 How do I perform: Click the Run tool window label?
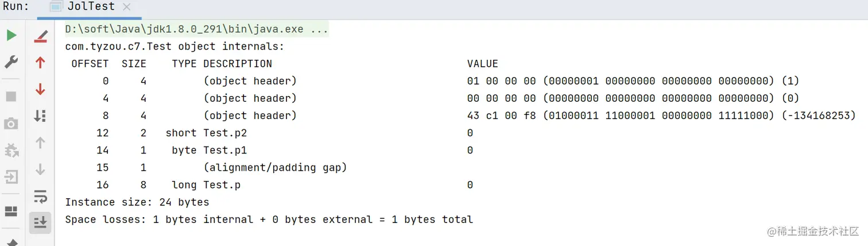[15, 7]
